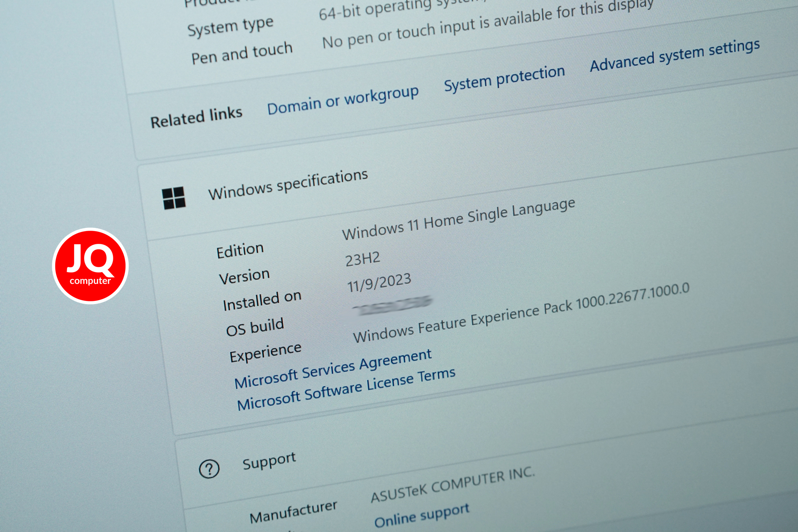Viewport: 798px width, 532px height.
Task: Open the Online support link
Action: pyautogui.click(x=421, y=516)
